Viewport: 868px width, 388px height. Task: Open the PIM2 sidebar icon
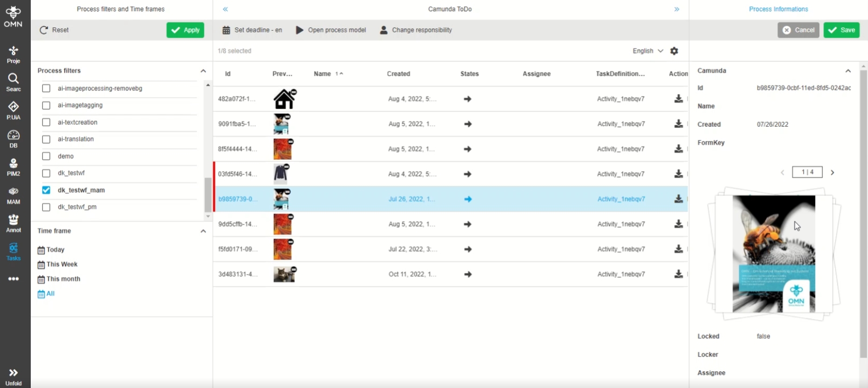tap(14, 167)
